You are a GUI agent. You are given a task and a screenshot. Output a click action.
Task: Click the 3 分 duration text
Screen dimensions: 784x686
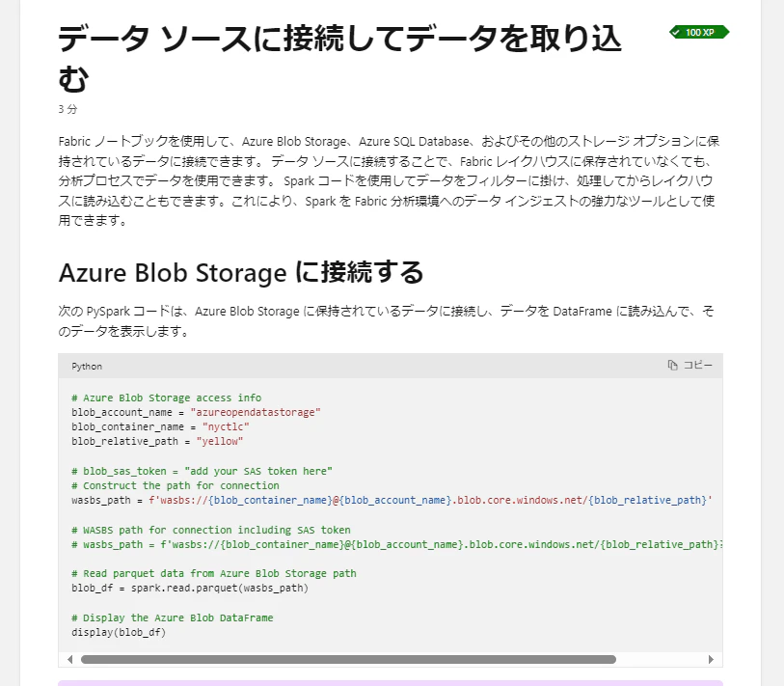click(x=68, y=109)
